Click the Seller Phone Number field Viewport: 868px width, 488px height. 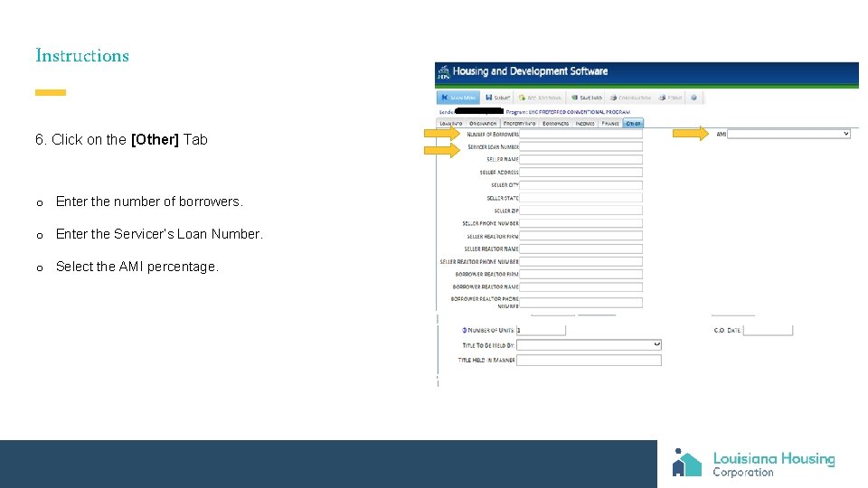click(x=580, y=223)
